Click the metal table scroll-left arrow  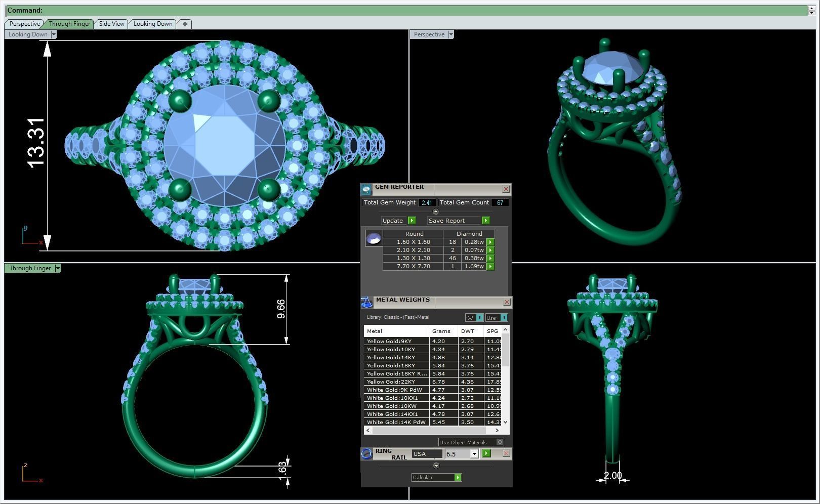pos(368,430)
